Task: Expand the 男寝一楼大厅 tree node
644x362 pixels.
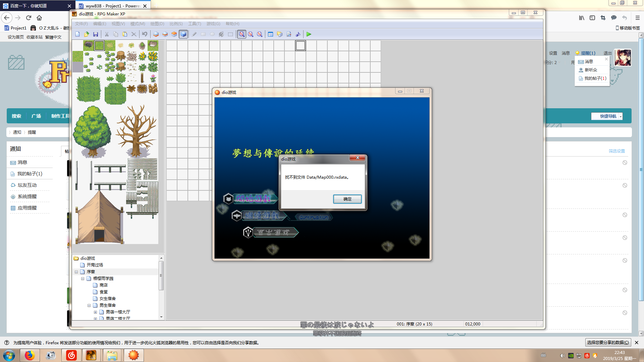Action: pyautogui.click(x=96, y=312)
